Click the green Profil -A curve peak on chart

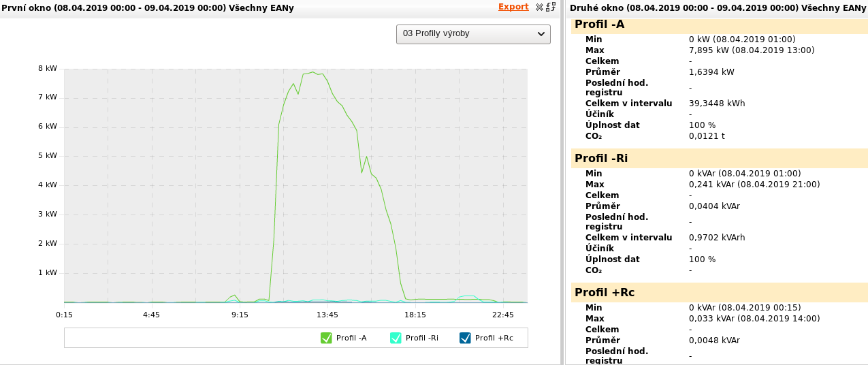312,72
